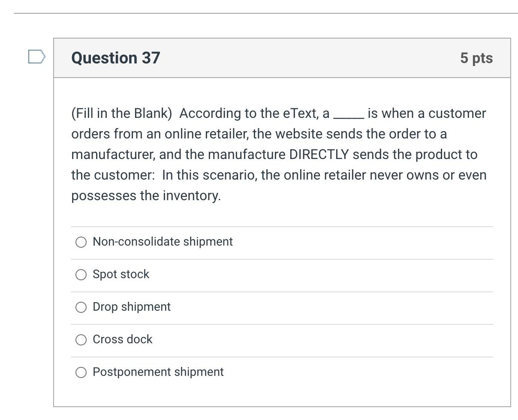The image size is (518, 420).
Task: Select the Cross dock answer
Action: coord(81,339)
